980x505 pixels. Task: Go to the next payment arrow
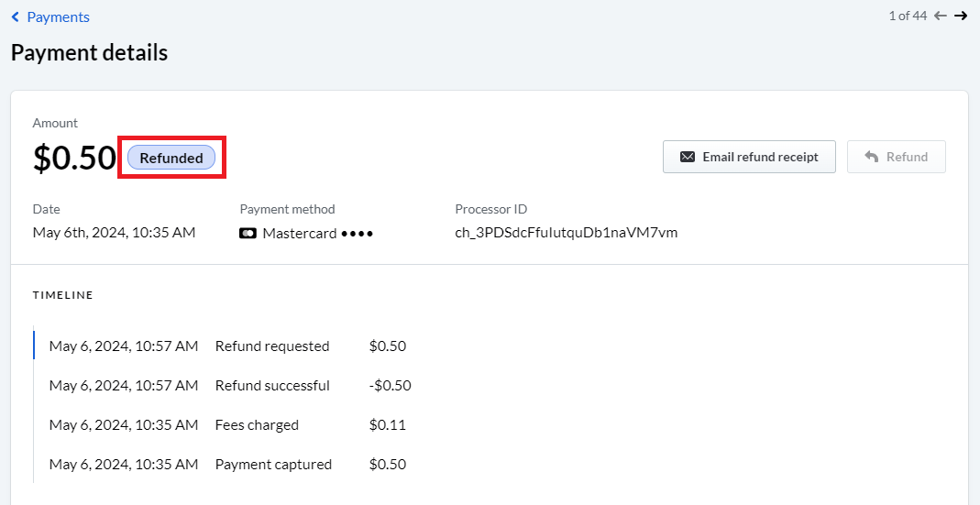[961, 16]
